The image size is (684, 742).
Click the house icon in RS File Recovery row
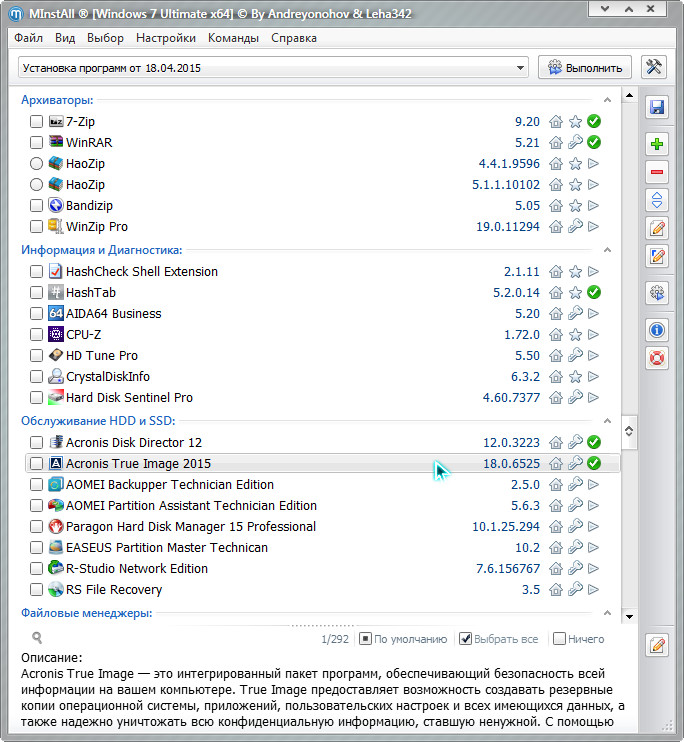tap(556, 590)
